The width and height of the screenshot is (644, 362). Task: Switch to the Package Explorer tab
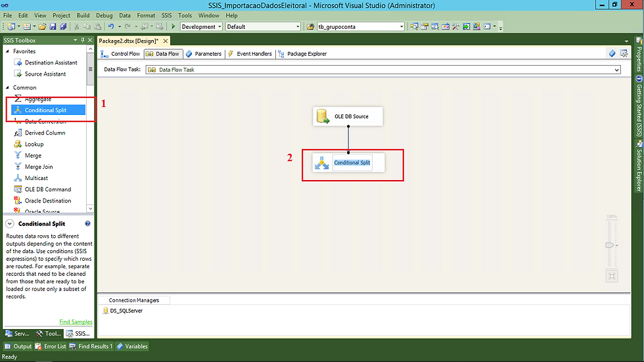coord(302,54)
